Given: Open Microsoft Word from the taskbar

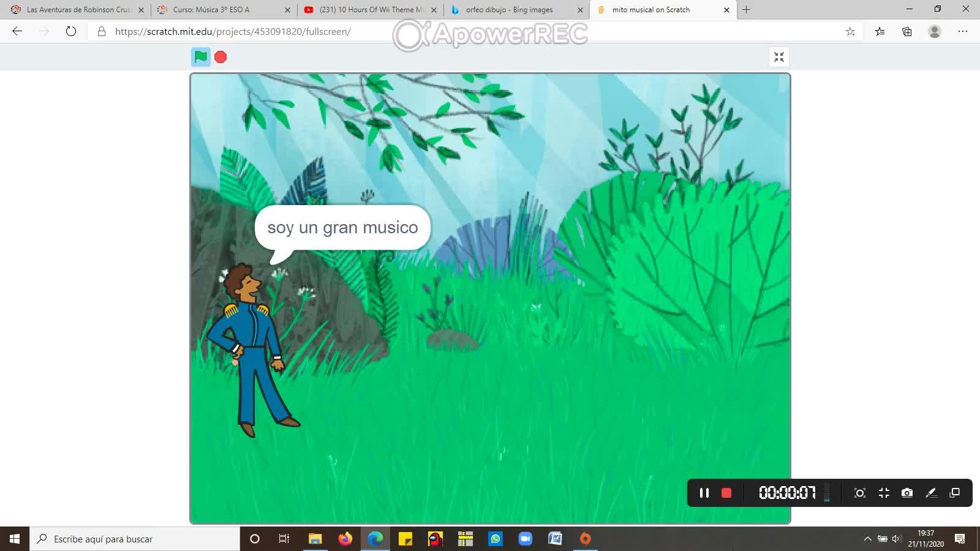Looking at the screenshot, I should (555, 539).
